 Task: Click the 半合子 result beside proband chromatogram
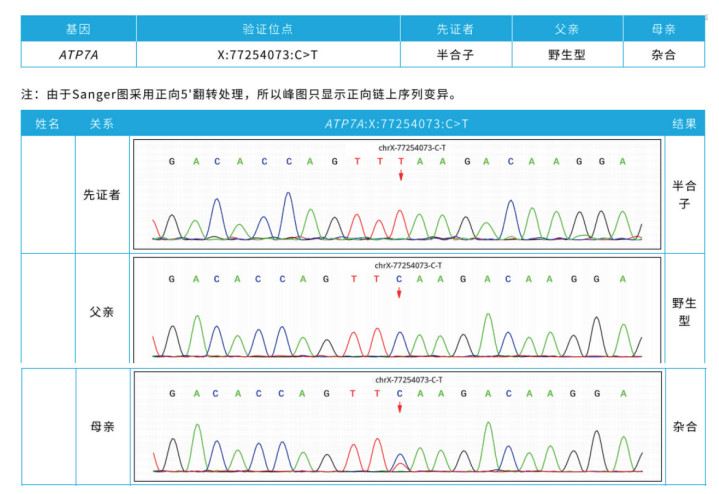pyautogui.click(x=685, y=194)
